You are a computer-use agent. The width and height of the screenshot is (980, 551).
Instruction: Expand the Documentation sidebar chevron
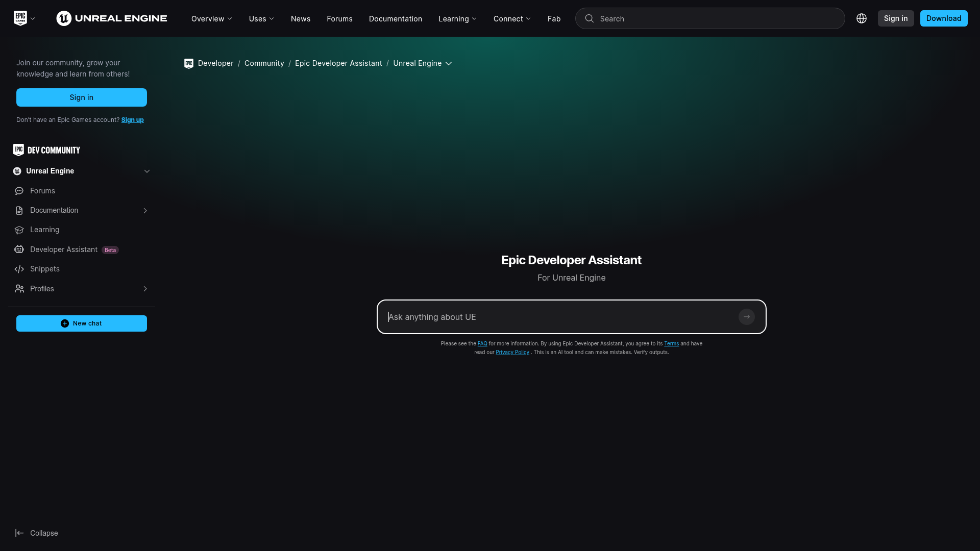145,211
